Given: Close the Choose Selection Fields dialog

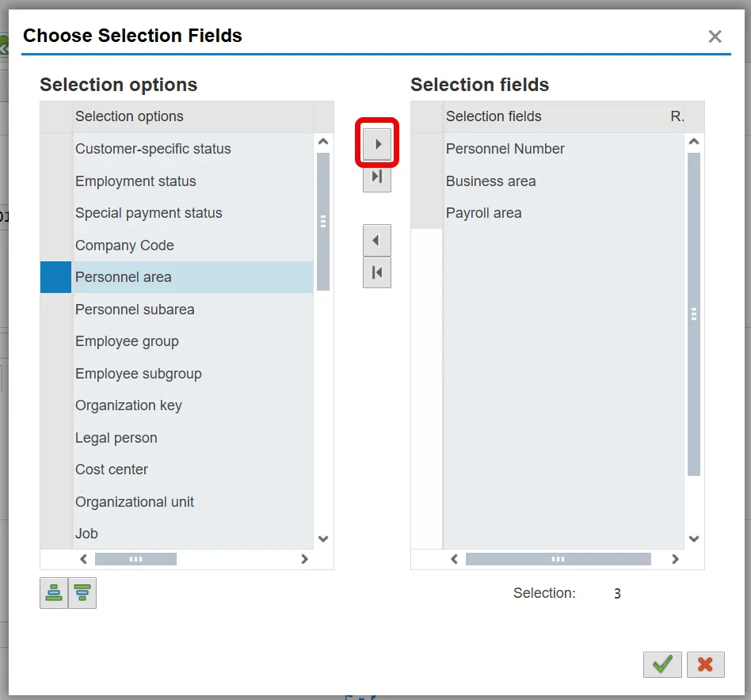Looking at the screenshot, I should click(x=715, y=36).
